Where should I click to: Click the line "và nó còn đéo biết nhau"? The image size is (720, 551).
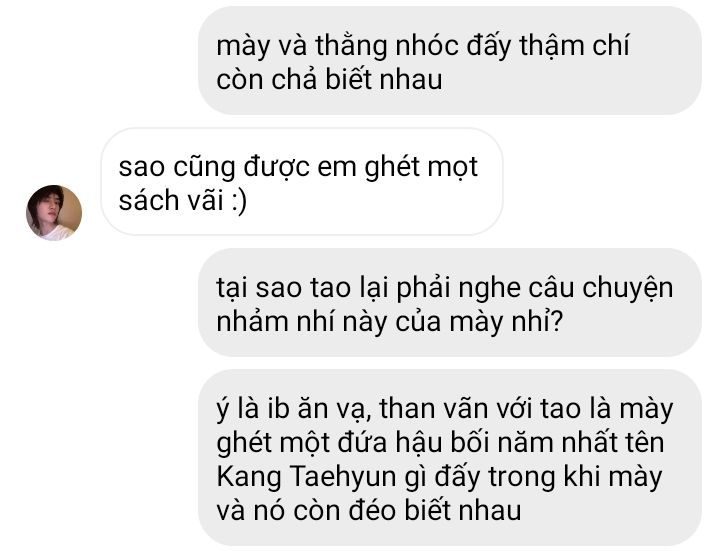coord(369,511)
